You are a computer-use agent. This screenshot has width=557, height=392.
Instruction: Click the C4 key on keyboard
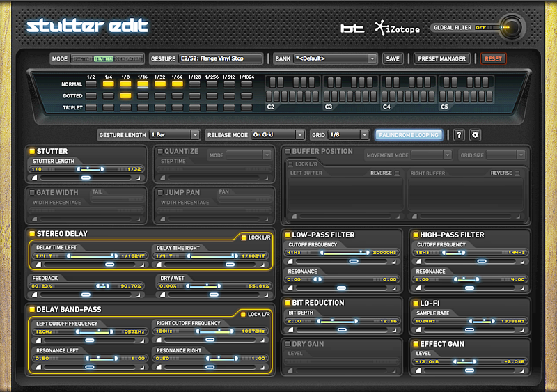pos(385,97)
